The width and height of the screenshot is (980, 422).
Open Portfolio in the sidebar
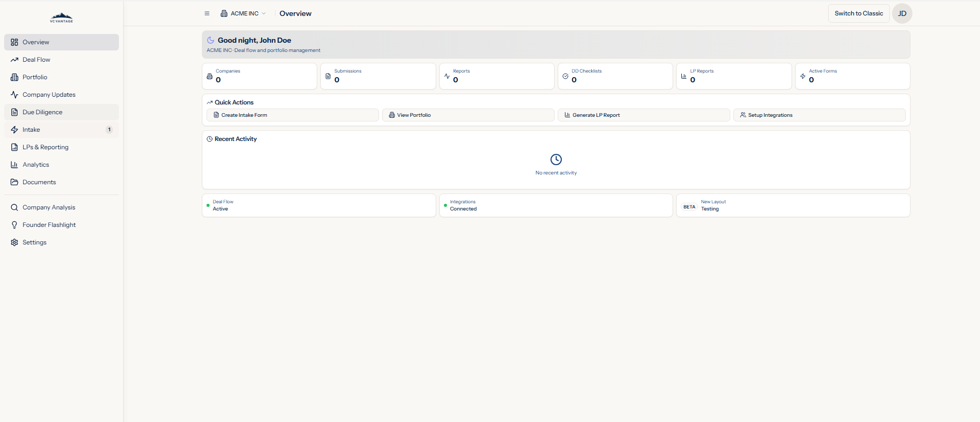[x=35, y=77]
